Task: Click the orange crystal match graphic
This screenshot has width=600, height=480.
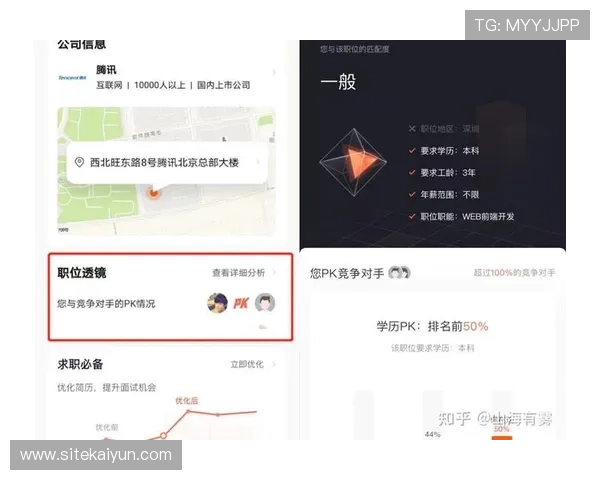Action: [x=353, y=162]
